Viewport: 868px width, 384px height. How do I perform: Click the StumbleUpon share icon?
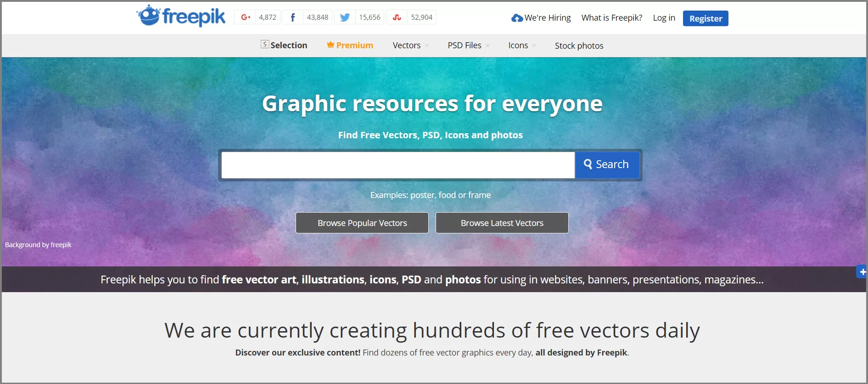pyautogui.click(x=397, y=17)
